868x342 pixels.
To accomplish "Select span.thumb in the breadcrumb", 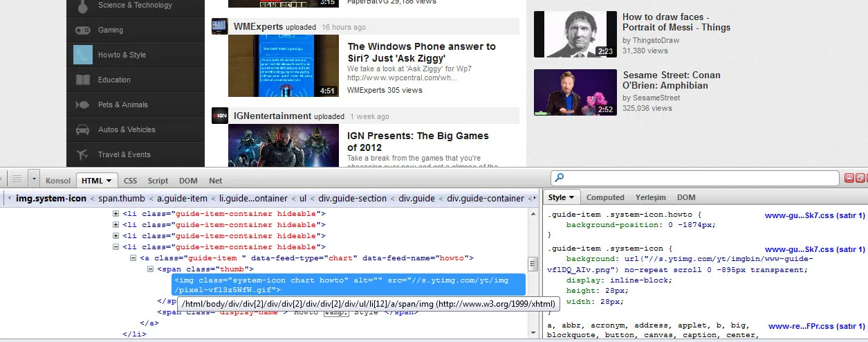I will [x=122, y=198].
